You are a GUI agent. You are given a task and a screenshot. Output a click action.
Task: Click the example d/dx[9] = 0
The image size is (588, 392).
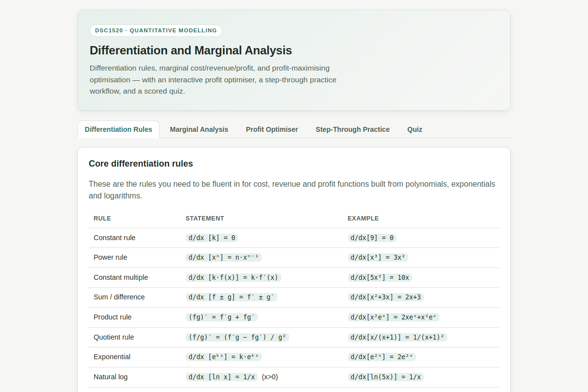pos(372,238)
